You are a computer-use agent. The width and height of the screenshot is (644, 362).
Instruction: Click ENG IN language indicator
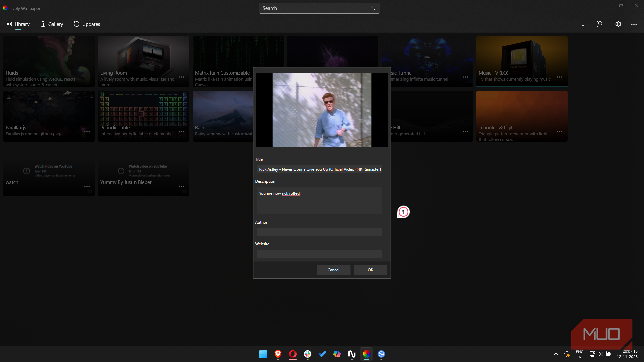[579, 354]
